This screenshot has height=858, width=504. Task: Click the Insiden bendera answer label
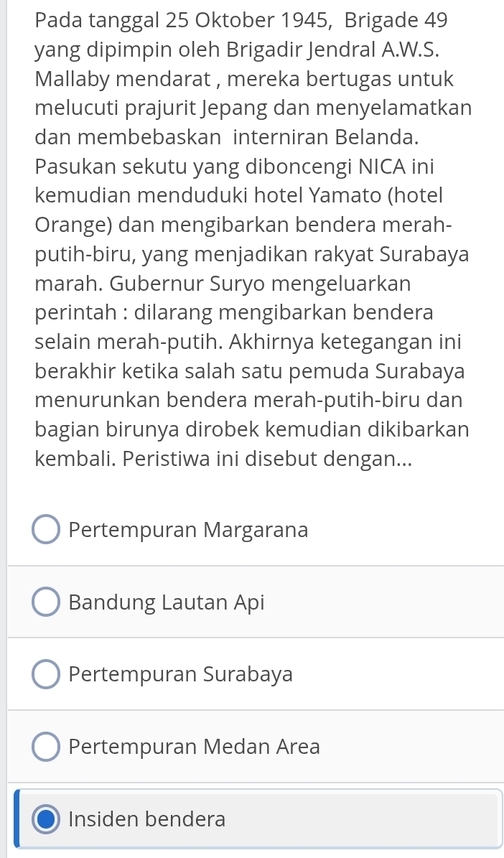point(146,819)
